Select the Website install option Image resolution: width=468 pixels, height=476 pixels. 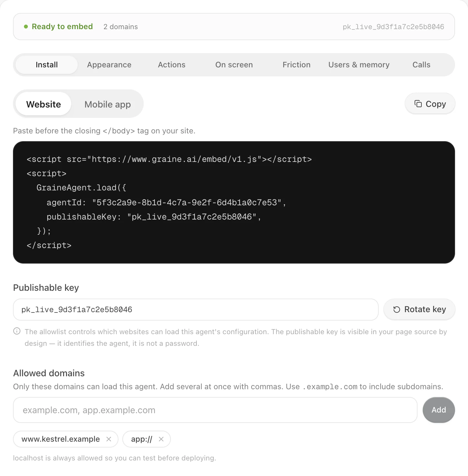pyautogui.click(x=43, y=104)
